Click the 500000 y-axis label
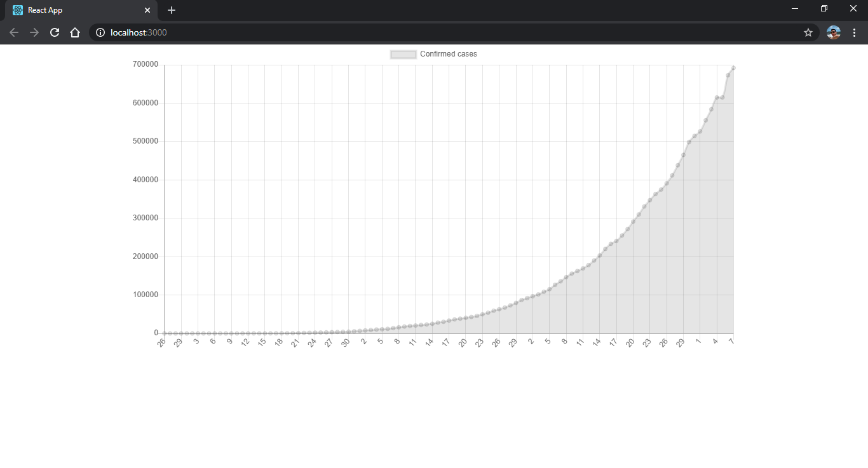This screenshot has width=868, height=468. coord(146,141)
